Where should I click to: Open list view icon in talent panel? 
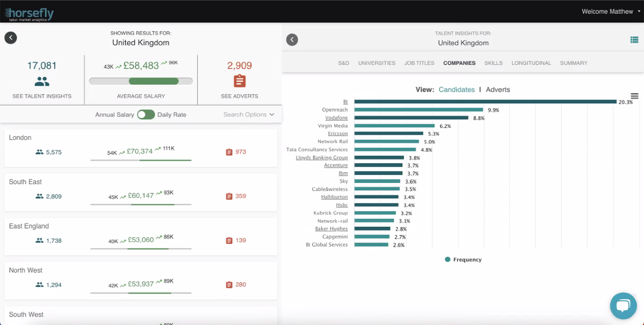click(634, 40)
